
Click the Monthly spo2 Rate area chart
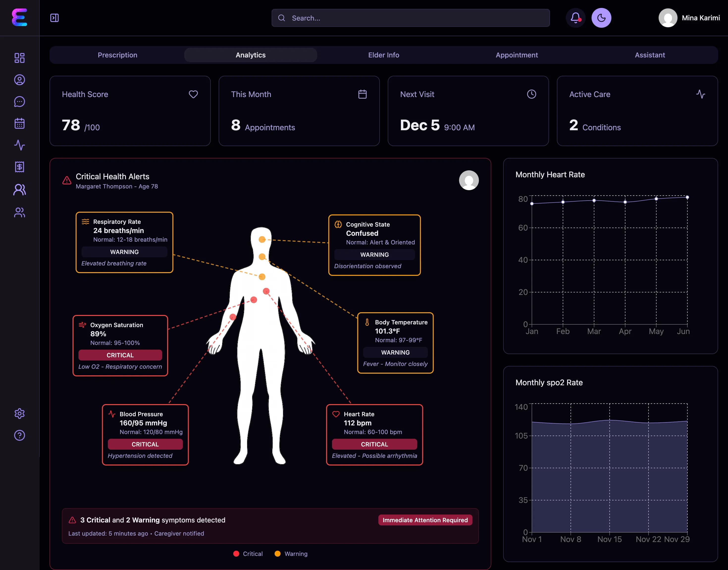(609, 467)
